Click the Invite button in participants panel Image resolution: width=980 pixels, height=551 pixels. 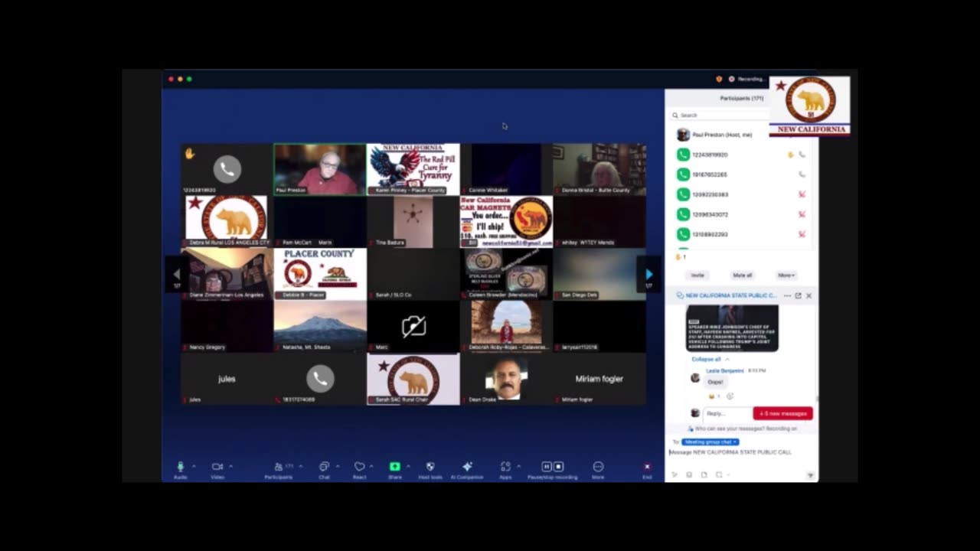(x=697, y=275)
